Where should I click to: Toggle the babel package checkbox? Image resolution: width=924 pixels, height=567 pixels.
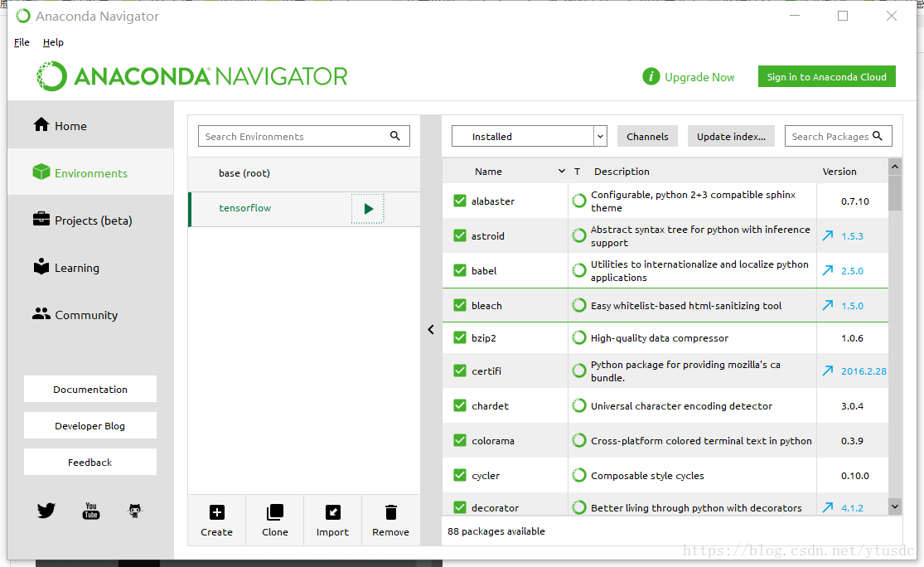pos(460,270)
